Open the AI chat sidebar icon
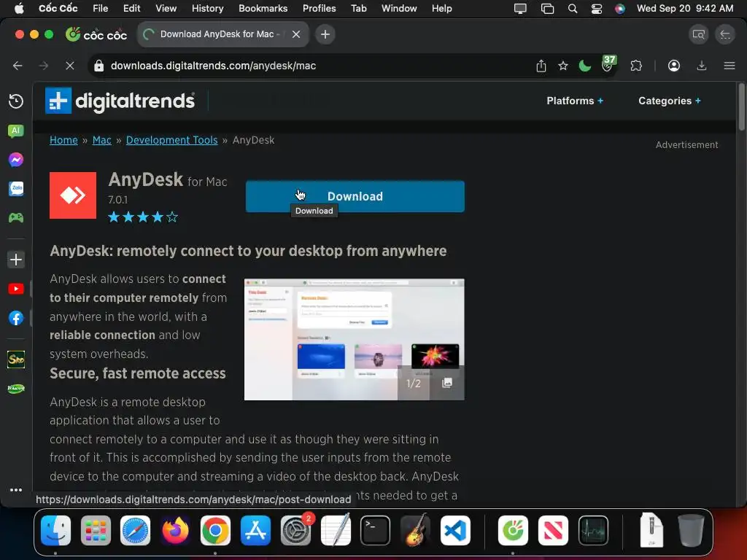747x560 pixels. 16,131
